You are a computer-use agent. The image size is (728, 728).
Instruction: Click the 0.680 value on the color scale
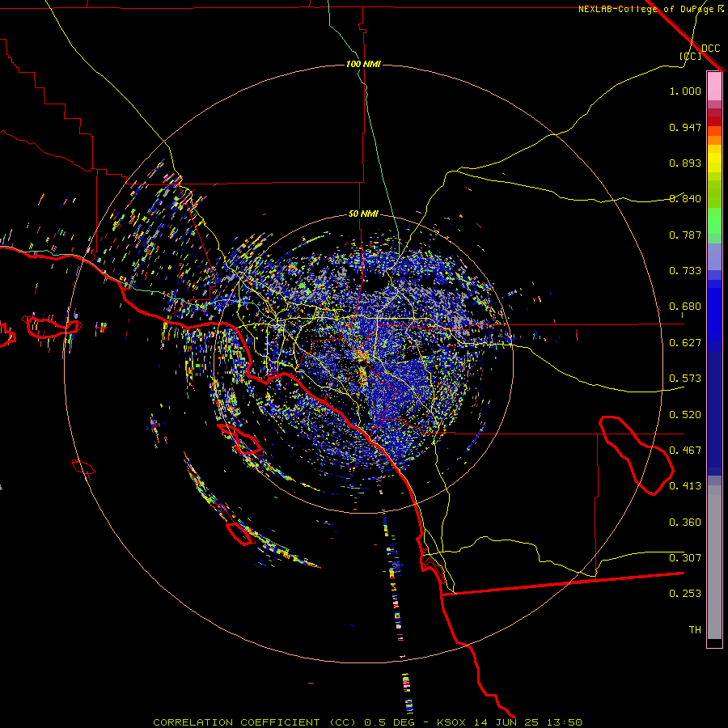coord(685,307)
